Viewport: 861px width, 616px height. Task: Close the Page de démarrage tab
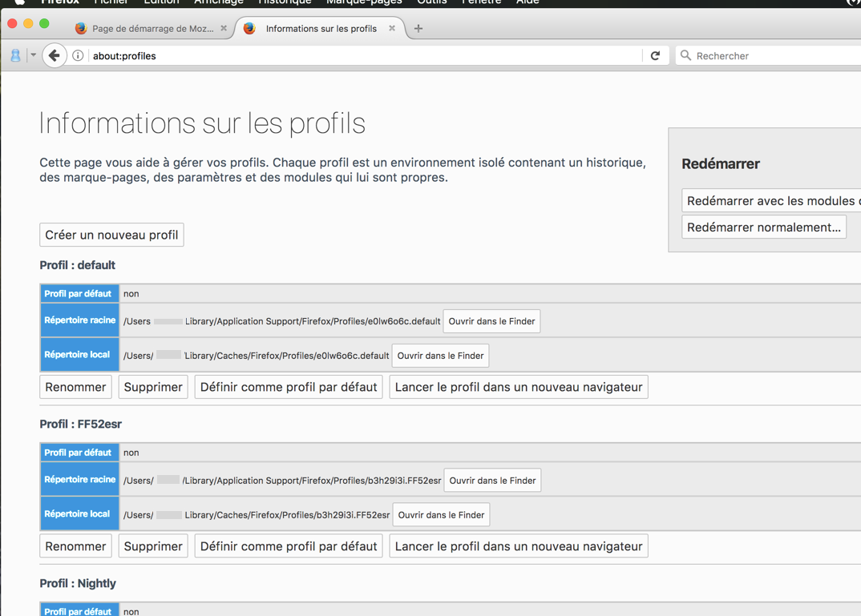[224, 28]
